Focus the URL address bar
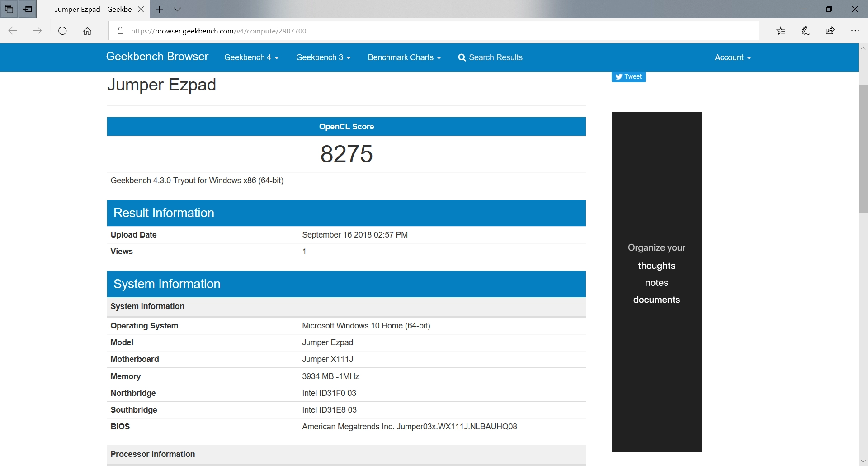The image size is (868, 466). pyautogui.click(x=434, y=31)
